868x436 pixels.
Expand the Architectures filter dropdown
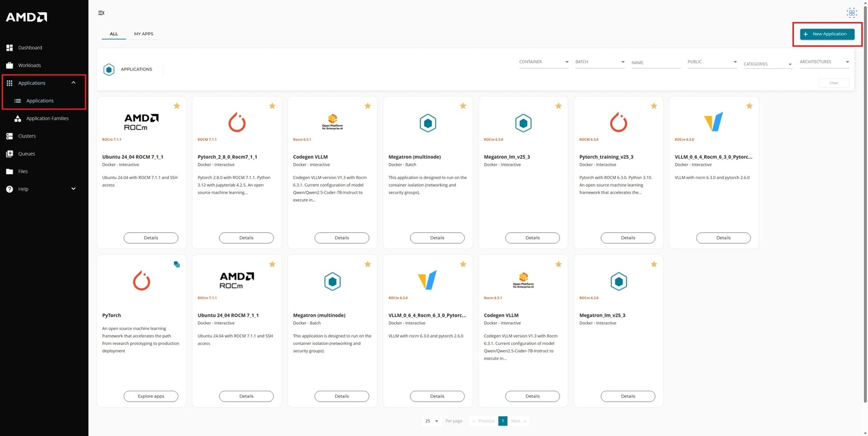click(x=824, y=62)
